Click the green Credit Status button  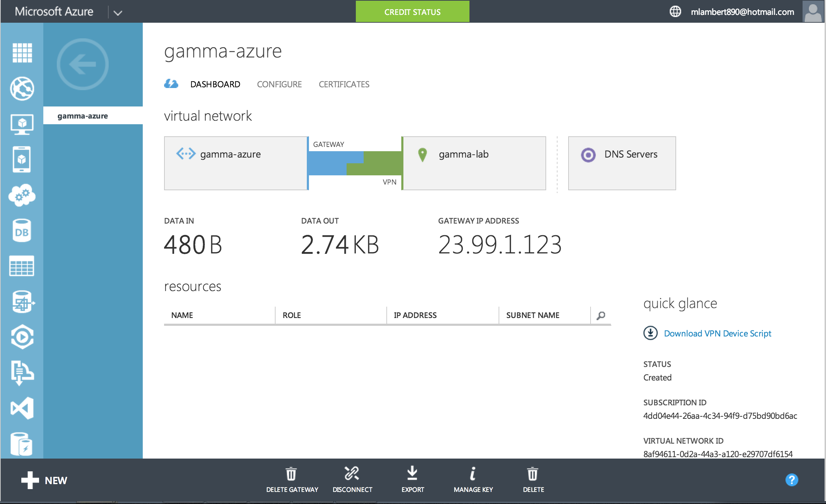(412, 12)
